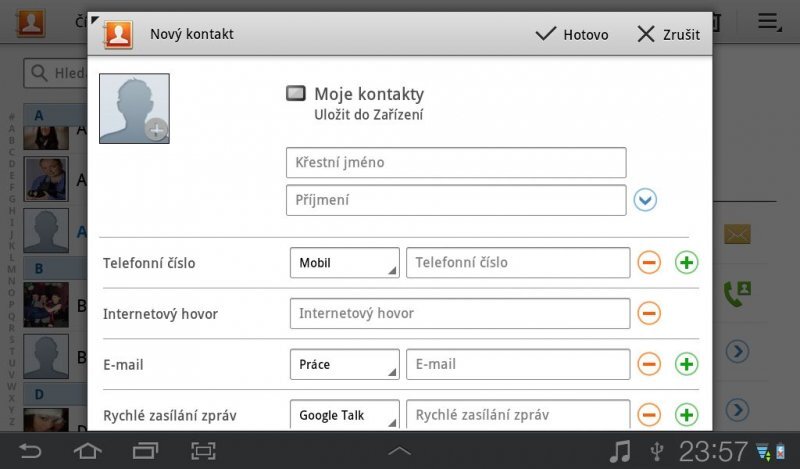Open the clock showing 23:57
The height and width of the screenshot is (469, 800).
click(713, 451)
